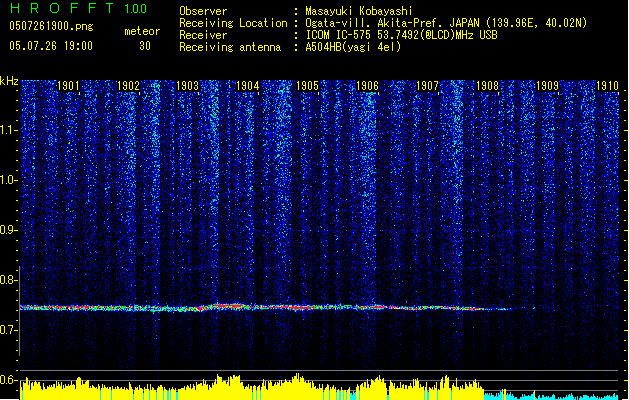Click the 0.6 kHz axis label
This screenshot has width=629, height=400.
click(9, 380)
